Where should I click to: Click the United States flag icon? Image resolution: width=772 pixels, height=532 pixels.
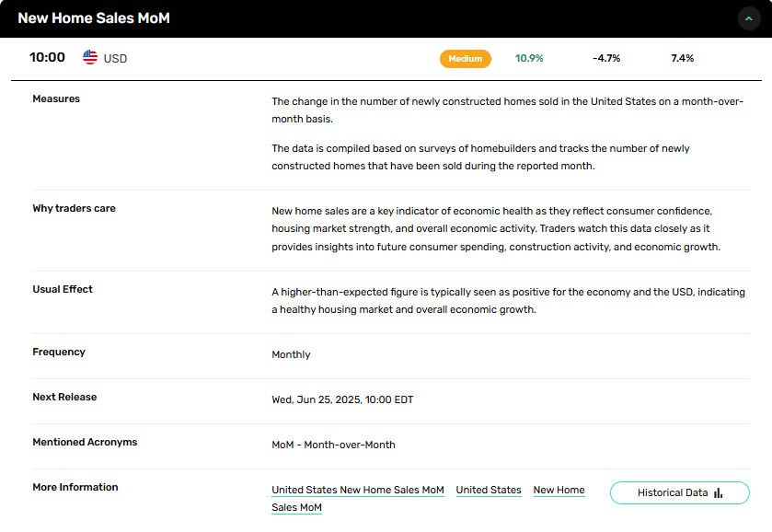click(x=90, y=58)
